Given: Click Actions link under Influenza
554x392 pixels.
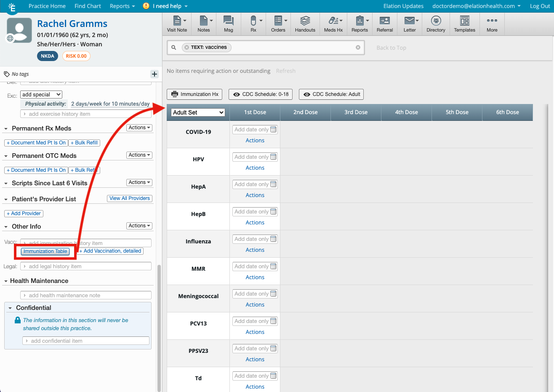Looking at the screenshot, I should [x=255, y=250].
